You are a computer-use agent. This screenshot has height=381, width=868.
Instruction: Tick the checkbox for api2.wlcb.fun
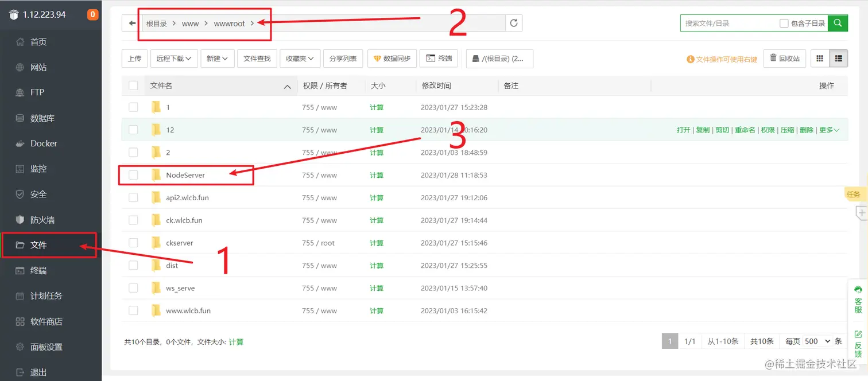pos(133,197)
